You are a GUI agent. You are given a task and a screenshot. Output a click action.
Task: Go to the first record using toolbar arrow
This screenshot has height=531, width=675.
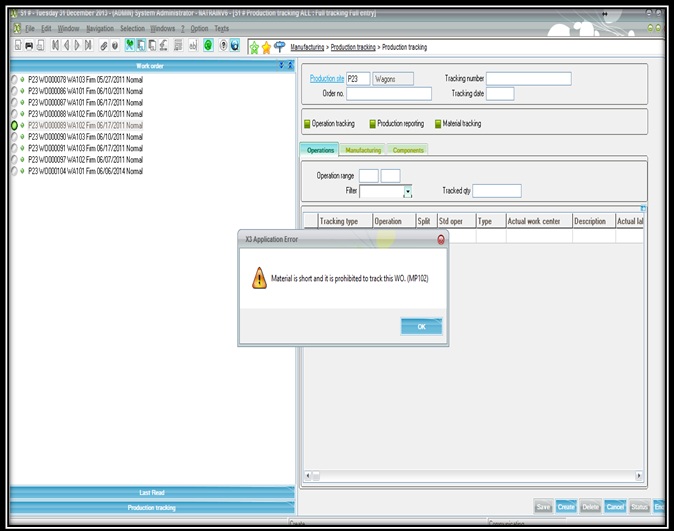click(54, 46)
